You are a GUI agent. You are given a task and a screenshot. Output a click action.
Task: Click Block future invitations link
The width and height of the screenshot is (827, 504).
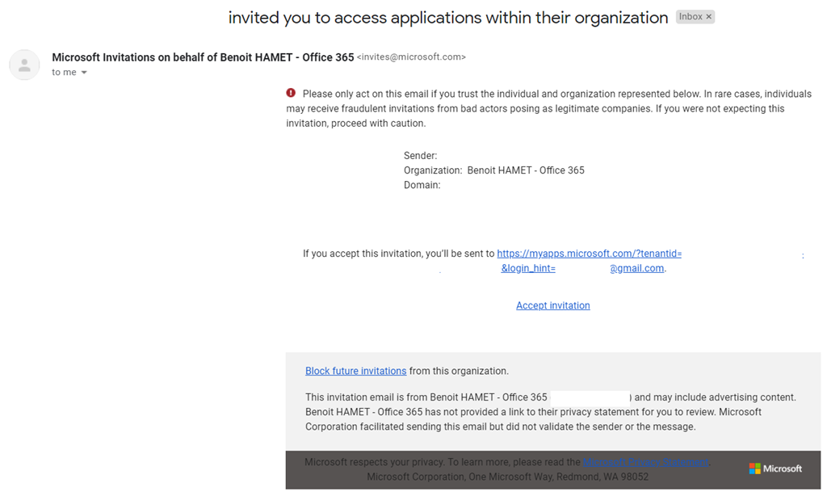355,371
